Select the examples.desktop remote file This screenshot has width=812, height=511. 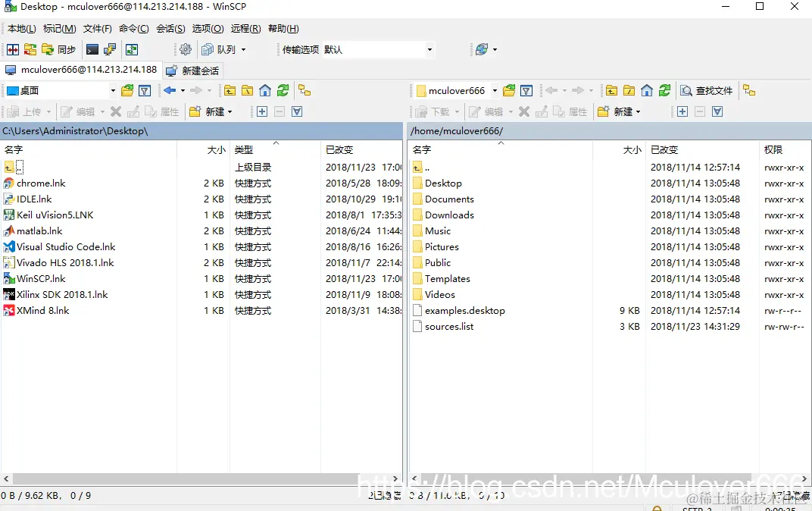pyautogui.click(x=465, y=311)
